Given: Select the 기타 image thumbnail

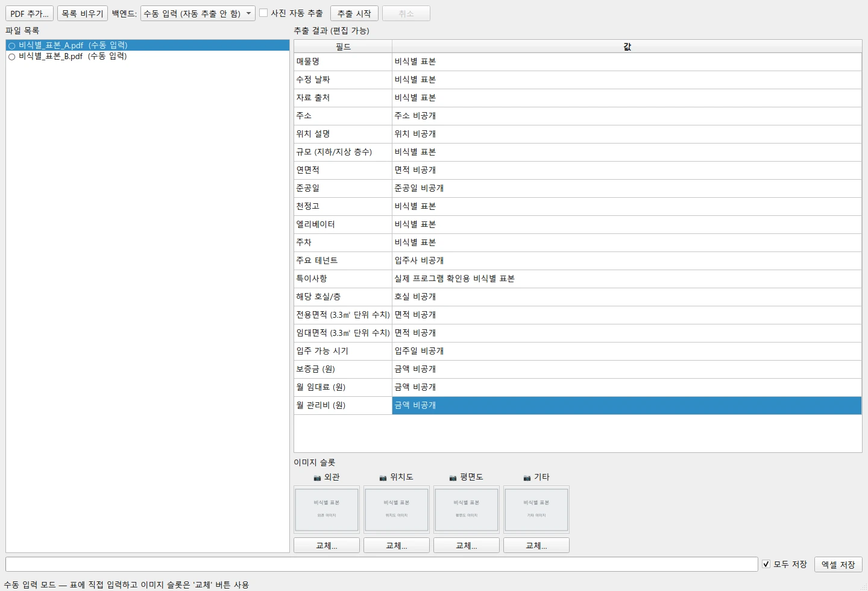Looking at the screenshot, I should coord(536,510).
